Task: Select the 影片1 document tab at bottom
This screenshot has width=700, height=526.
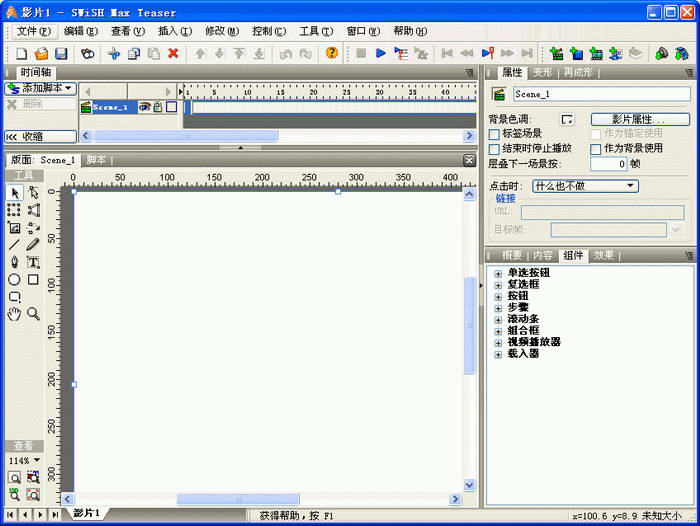Action: click(87, 513)
